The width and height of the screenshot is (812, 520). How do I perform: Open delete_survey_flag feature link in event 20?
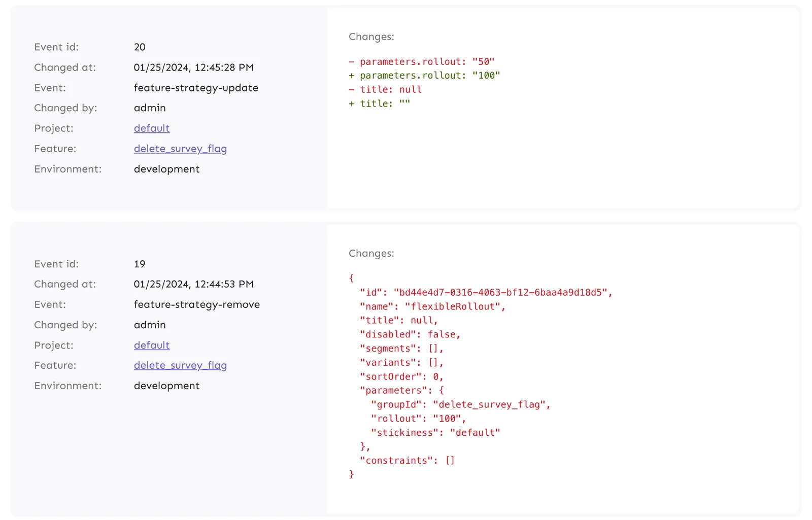coord(180,149)
